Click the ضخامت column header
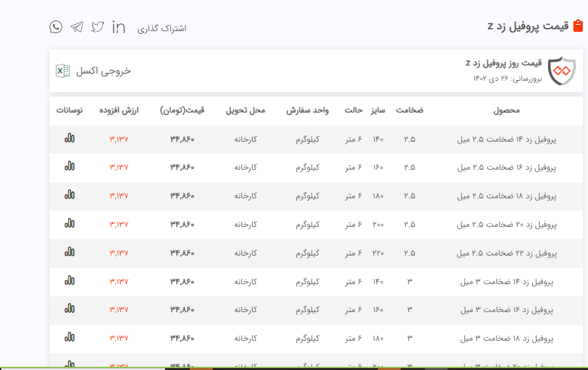588x370 pixels. [x=410, y=110]
